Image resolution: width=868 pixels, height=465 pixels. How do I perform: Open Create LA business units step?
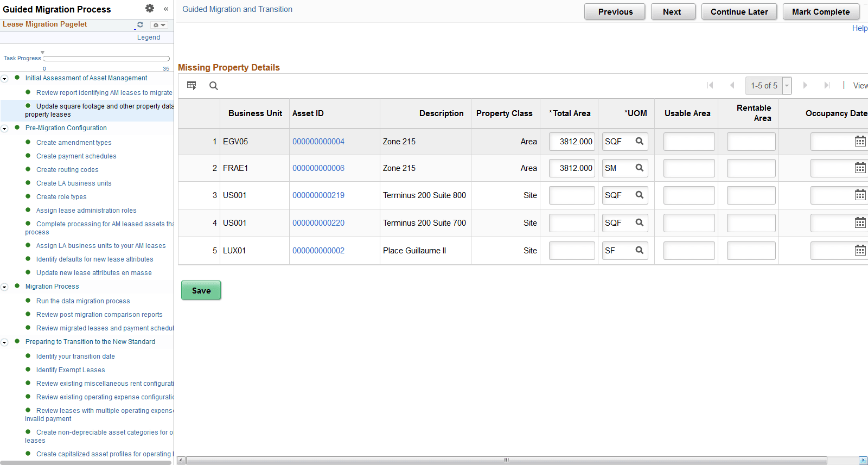74,183
